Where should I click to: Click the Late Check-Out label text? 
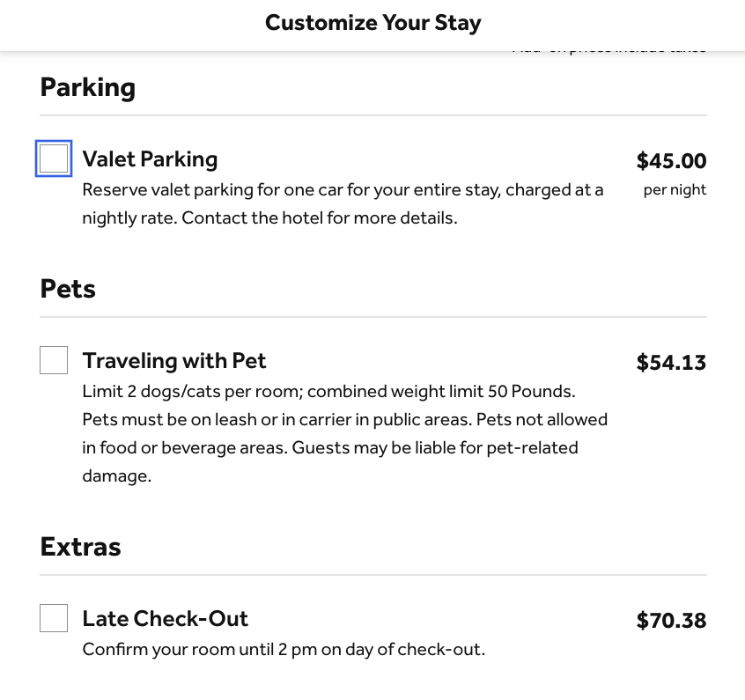coord(165,618)
